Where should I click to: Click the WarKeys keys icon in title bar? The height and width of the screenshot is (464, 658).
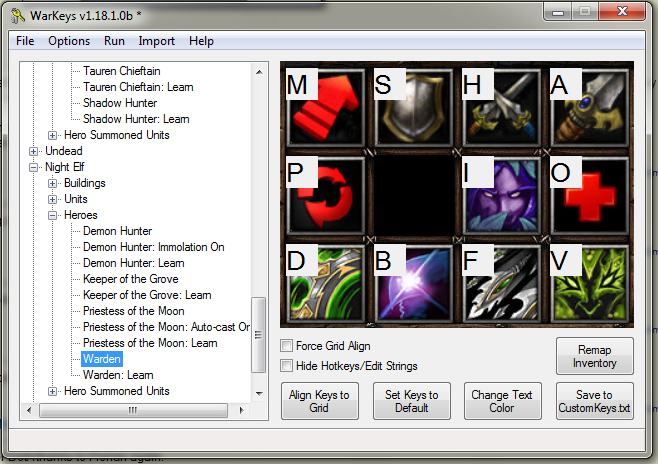pyautogui.click(x=18, y=16)
